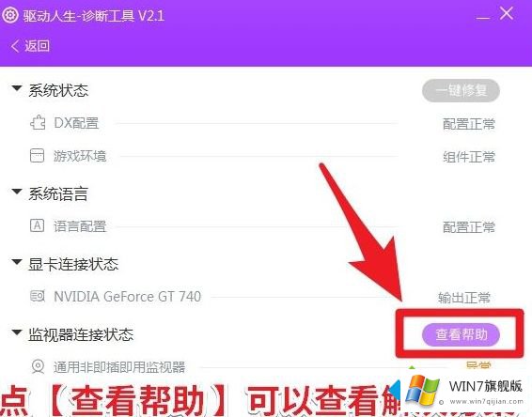
Task: Click the greyed 一键修复 button
Action: pyautogui.click(x=461, y=90)
